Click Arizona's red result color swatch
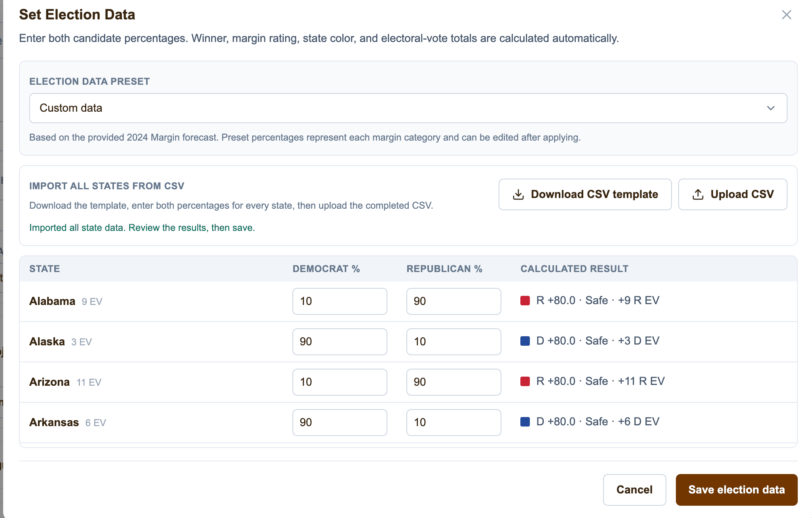The height and width of the screenshot is (518, 812). [x=525, y=381]
